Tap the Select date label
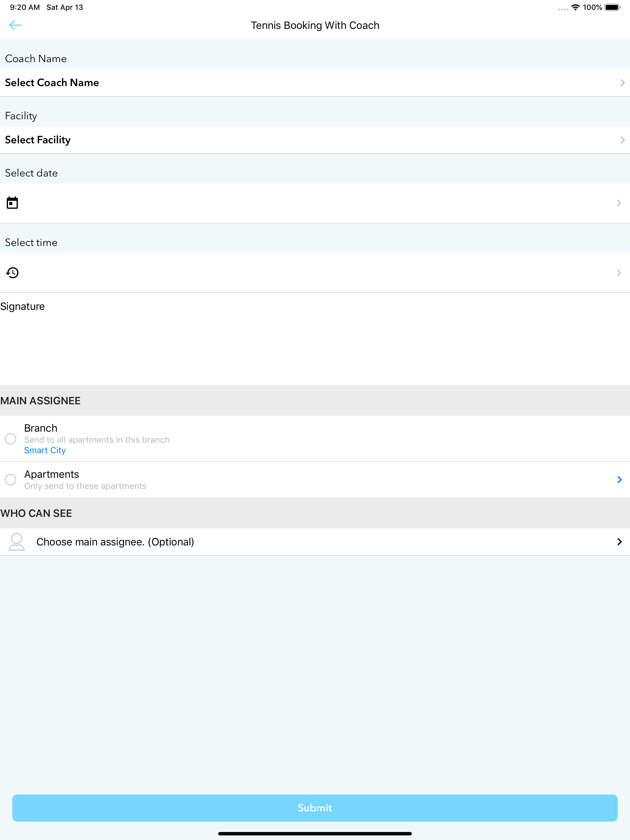This screenshot has width=630, height=840. (31, 173)
